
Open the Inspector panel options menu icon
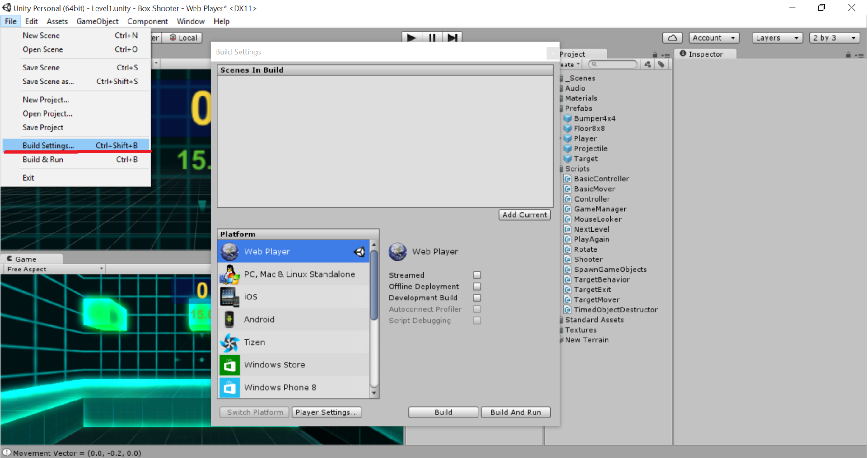[859, 55]
